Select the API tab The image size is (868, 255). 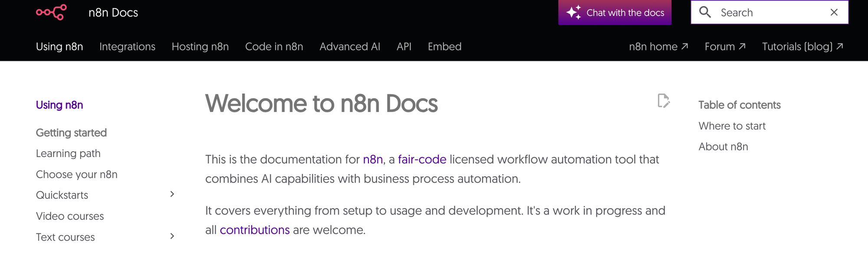404,46
